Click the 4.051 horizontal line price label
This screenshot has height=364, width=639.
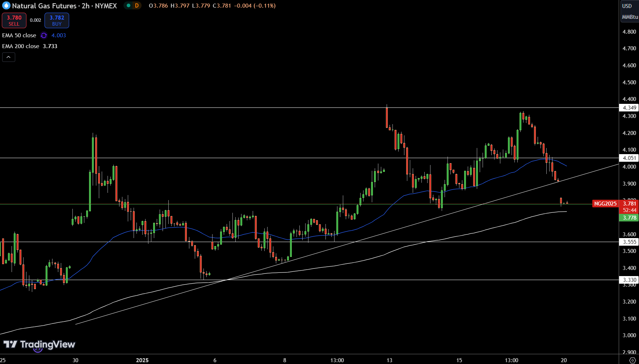pyautogui.click(x=629, y=158)
